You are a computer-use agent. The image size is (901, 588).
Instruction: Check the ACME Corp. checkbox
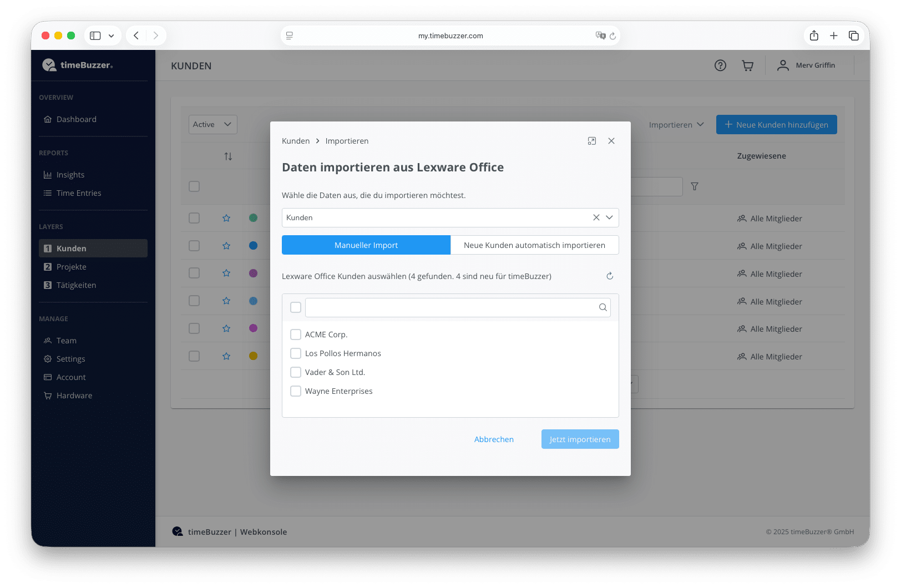[296, 334]
